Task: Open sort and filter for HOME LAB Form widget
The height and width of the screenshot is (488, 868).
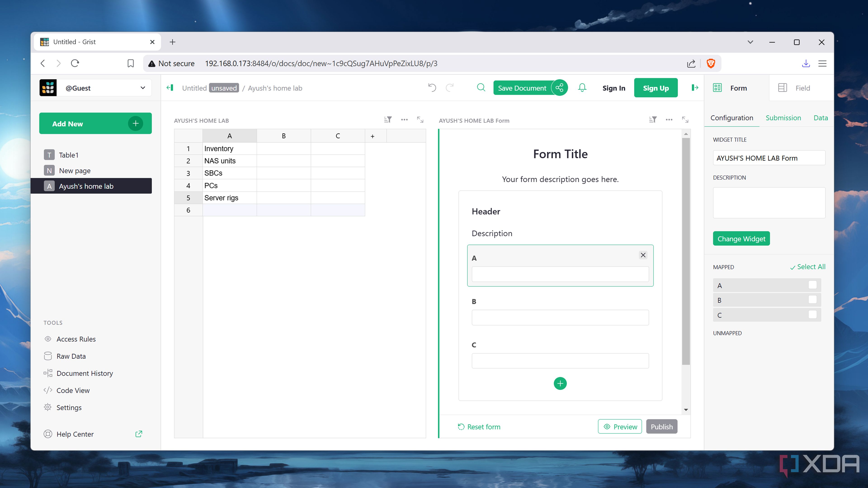Action: (x=653, y=120)
